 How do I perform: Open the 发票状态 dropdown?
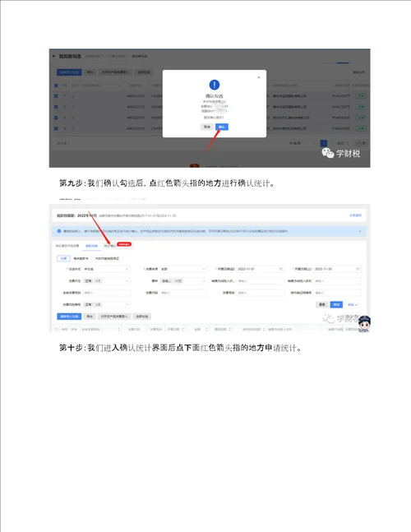[107, 281]
